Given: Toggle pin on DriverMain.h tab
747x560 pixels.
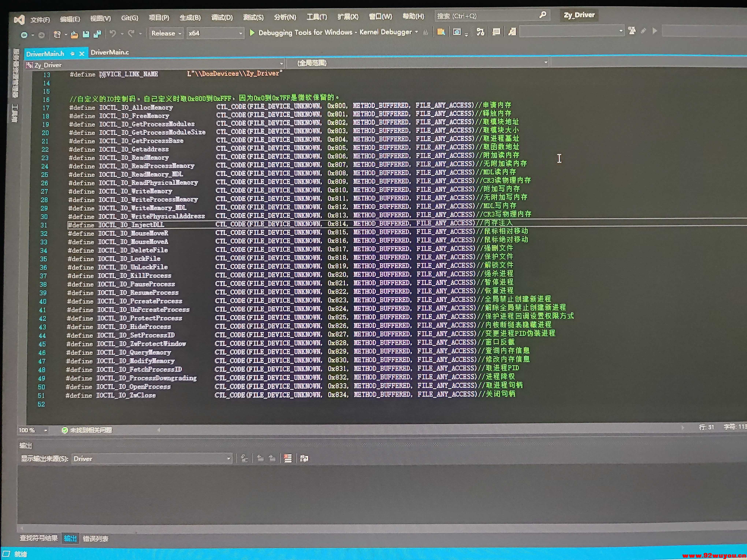Looking at the screenshot, I should [72, 53].
